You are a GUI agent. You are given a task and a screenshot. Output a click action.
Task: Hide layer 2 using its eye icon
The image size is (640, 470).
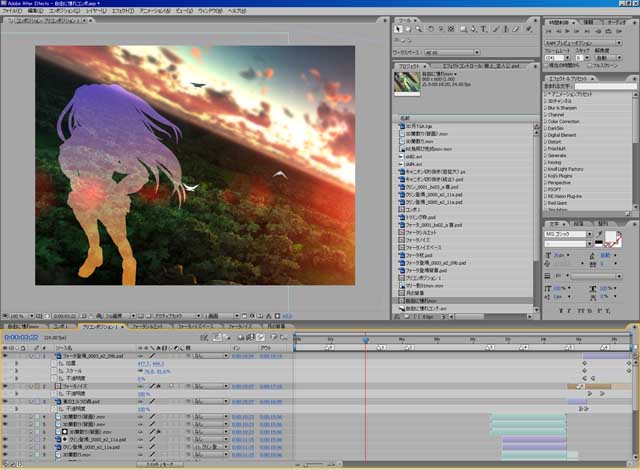[5, 386]
